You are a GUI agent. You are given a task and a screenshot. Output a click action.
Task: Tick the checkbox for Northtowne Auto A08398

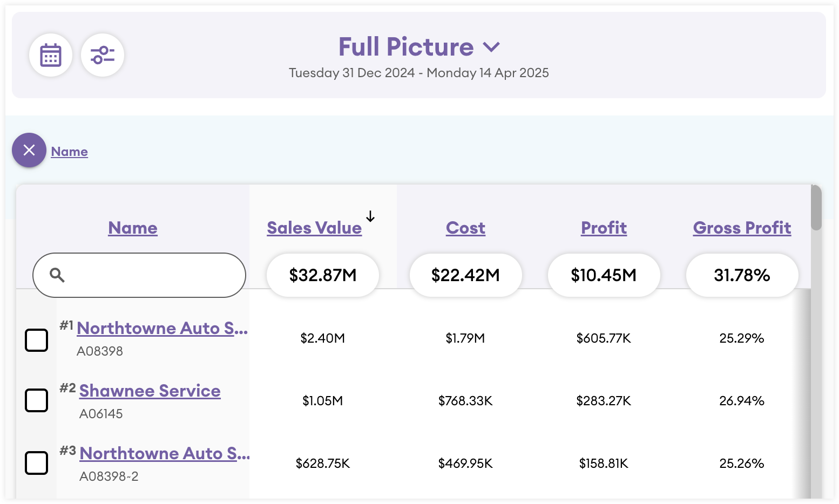37,340
